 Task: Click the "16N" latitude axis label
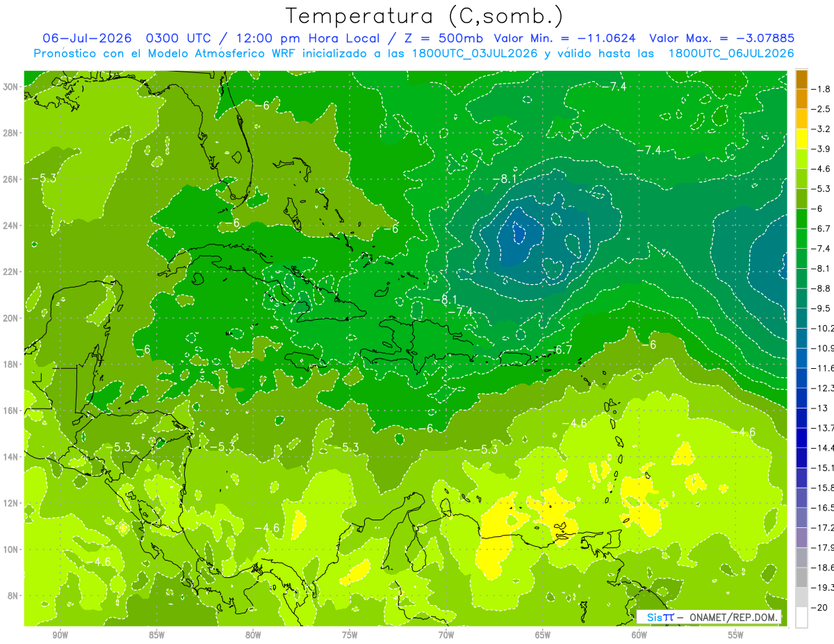coord(10,411)
